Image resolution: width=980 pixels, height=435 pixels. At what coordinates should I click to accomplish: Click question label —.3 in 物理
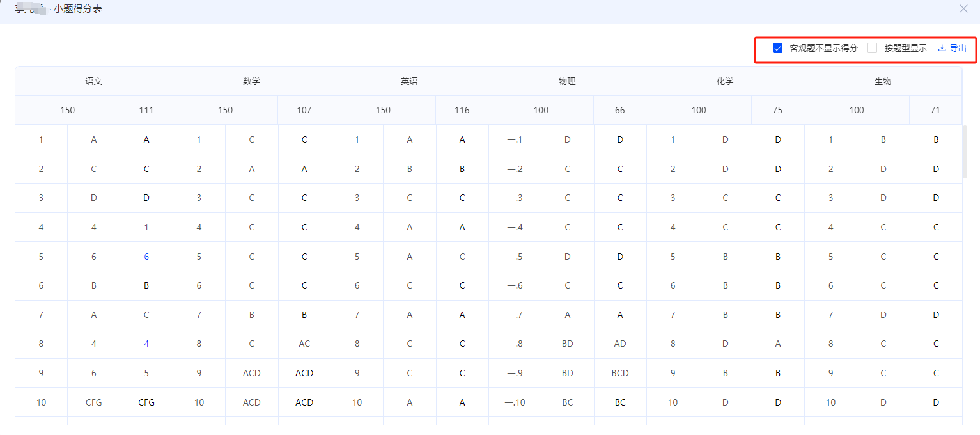[x=515, y=198]
